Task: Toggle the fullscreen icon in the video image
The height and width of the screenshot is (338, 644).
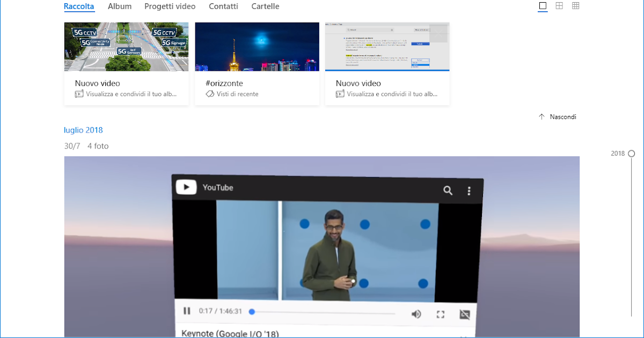Action: (441, 314)
